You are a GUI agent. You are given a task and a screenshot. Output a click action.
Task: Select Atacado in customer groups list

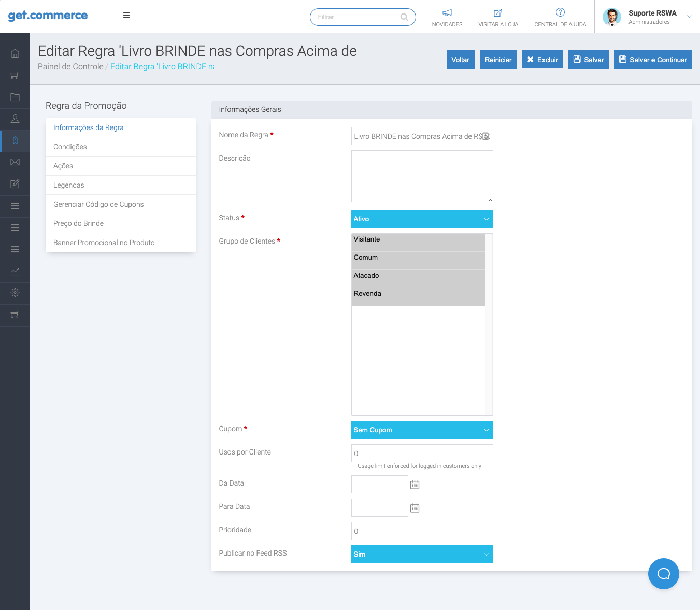point(418,276)
